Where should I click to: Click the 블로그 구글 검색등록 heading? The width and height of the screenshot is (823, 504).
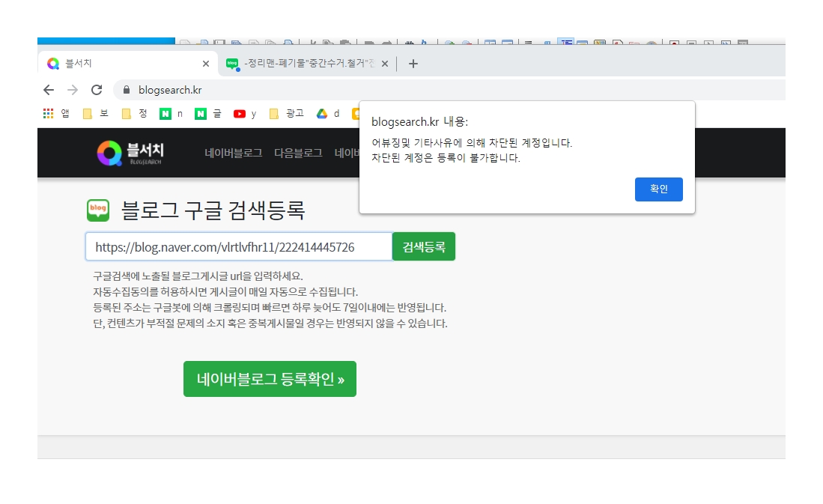click(213, 210)
